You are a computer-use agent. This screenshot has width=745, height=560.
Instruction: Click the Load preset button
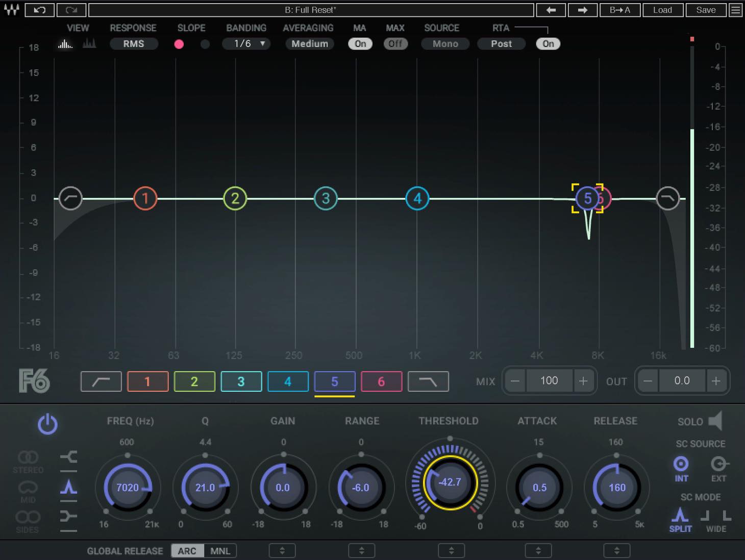662,10
